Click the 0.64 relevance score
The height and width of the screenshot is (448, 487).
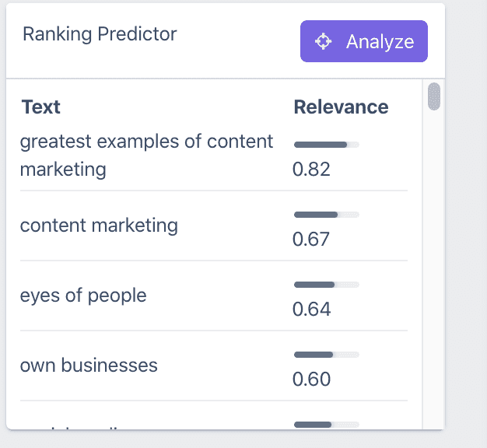click(x=311, y=309)
